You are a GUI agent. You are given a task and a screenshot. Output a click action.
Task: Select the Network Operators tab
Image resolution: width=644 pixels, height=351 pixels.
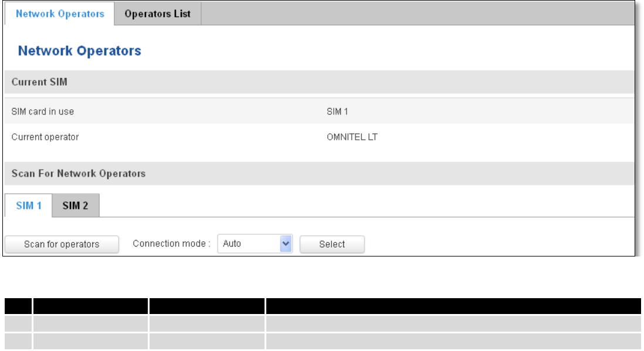pyautogui.click(x=60, y=14)
